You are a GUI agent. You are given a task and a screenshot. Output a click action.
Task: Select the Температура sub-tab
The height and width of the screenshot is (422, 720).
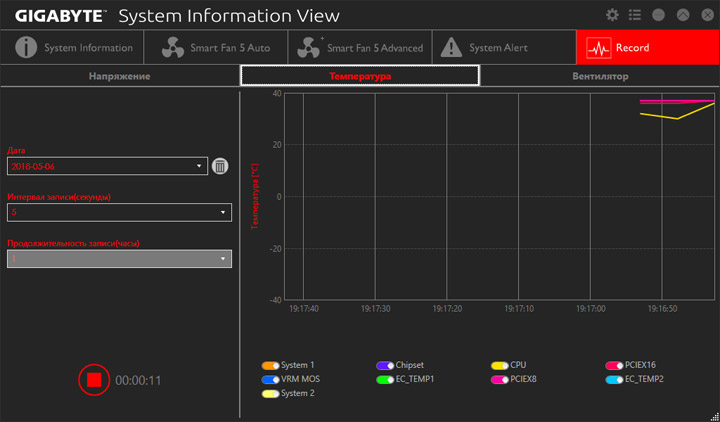coord(360,76)
